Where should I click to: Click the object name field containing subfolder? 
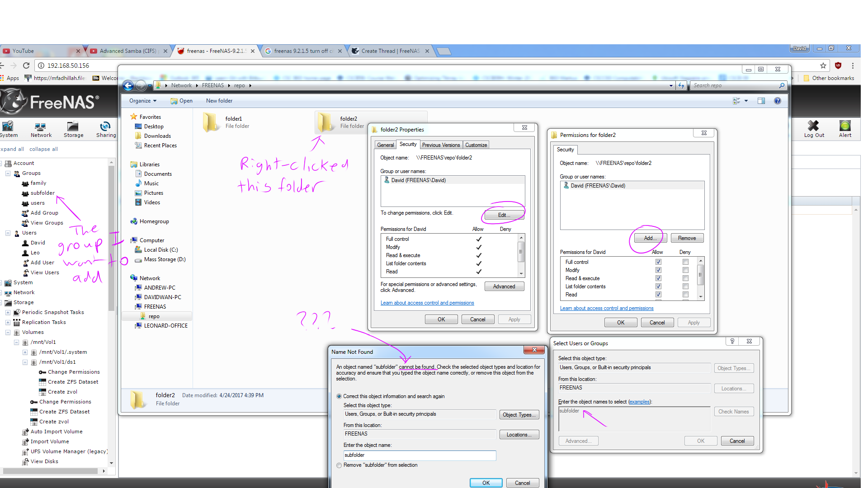(420, 455)
